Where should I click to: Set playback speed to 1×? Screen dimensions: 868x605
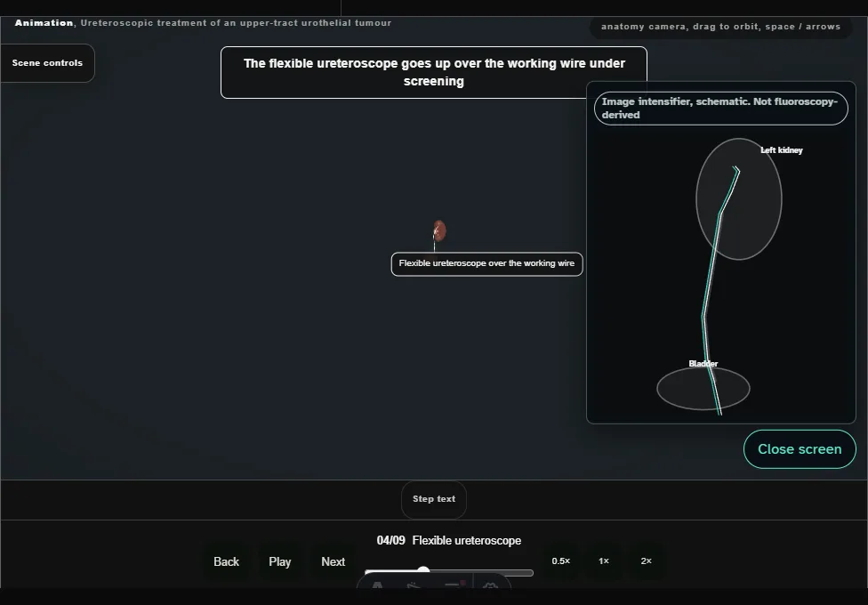(604, 561)
